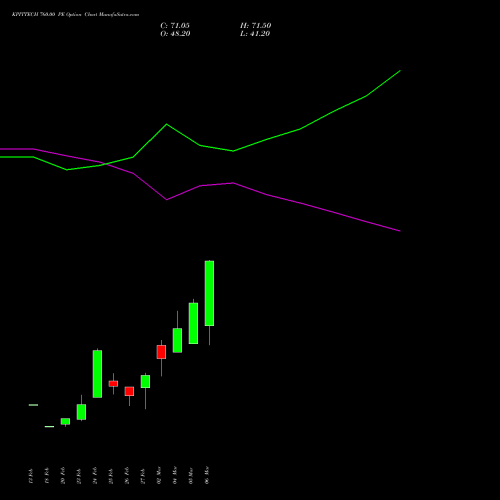
Task: Click the chart title text beginning KPITTECH
Action: click(75, 15)
